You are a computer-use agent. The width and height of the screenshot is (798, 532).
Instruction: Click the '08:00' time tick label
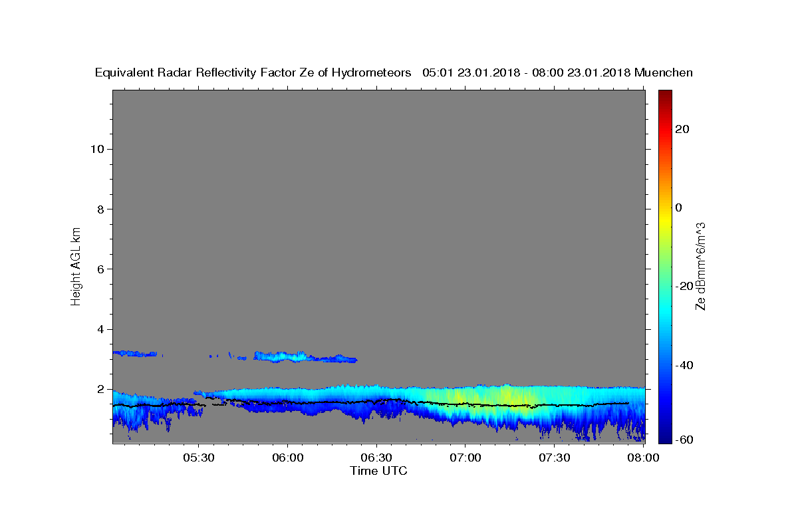click(x=643, y=458)
